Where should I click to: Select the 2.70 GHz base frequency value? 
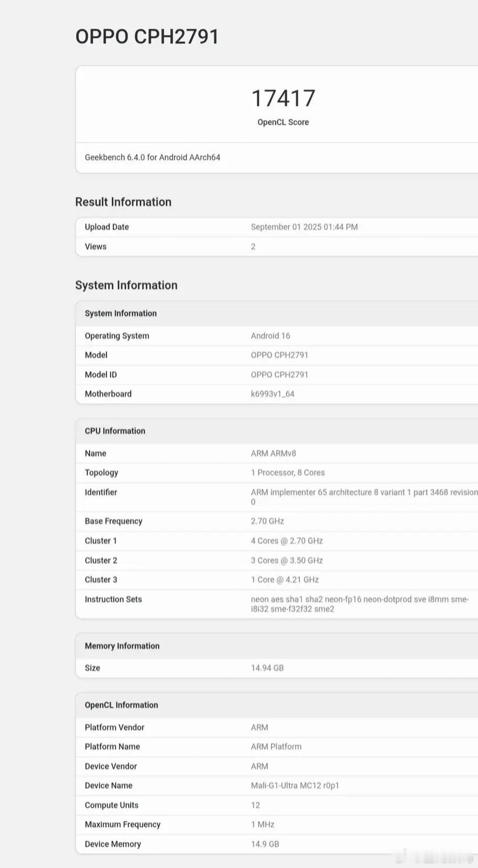click(x=267, y=521)
